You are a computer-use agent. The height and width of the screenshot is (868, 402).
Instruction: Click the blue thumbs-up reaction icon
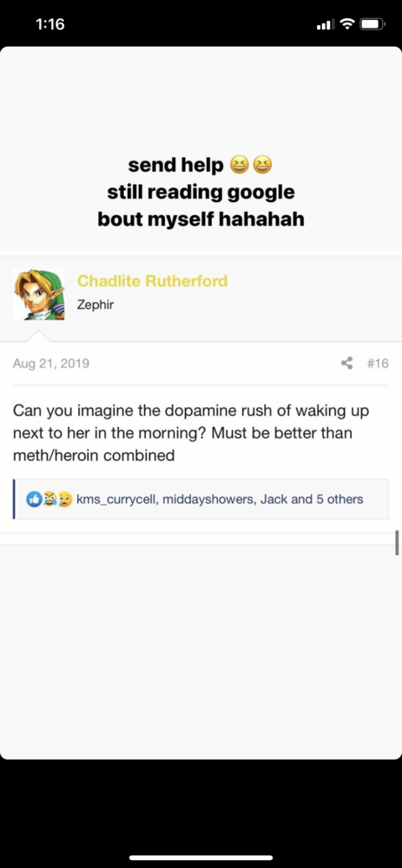click(x=33, y=499)
